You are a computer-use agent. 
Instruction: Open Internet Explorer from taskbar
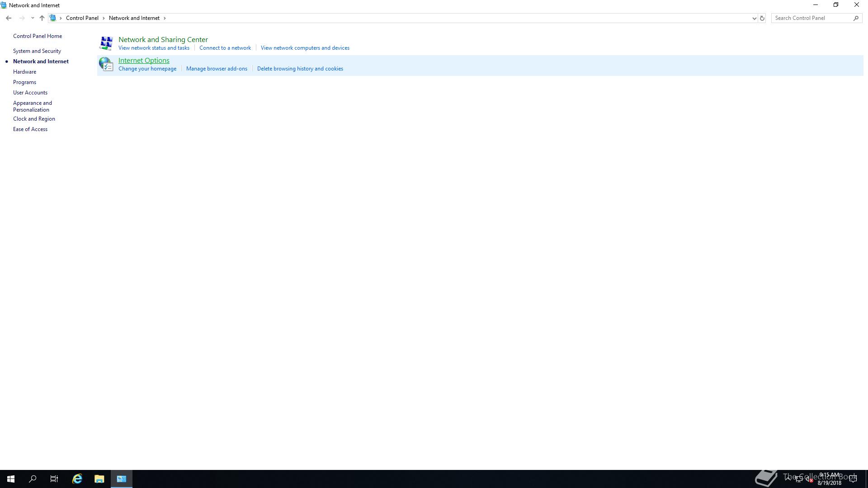coord(77,479)
